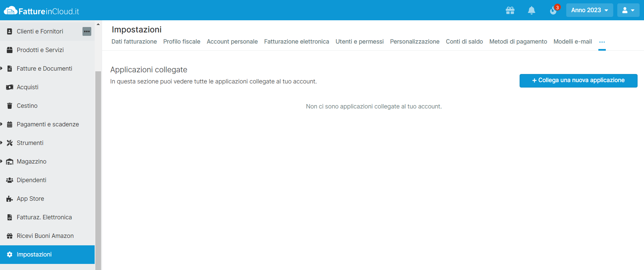The width and height of the screenshot is (644, 270).
Task: Open the notifications bell
Action: pyautogui.click(x=531, y=10)
